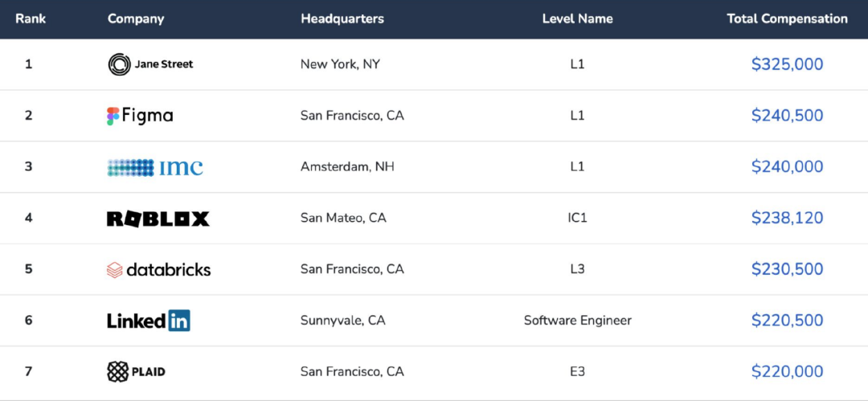Click the Headquarters column header
The image size is (868, 401).
point(342,18)
